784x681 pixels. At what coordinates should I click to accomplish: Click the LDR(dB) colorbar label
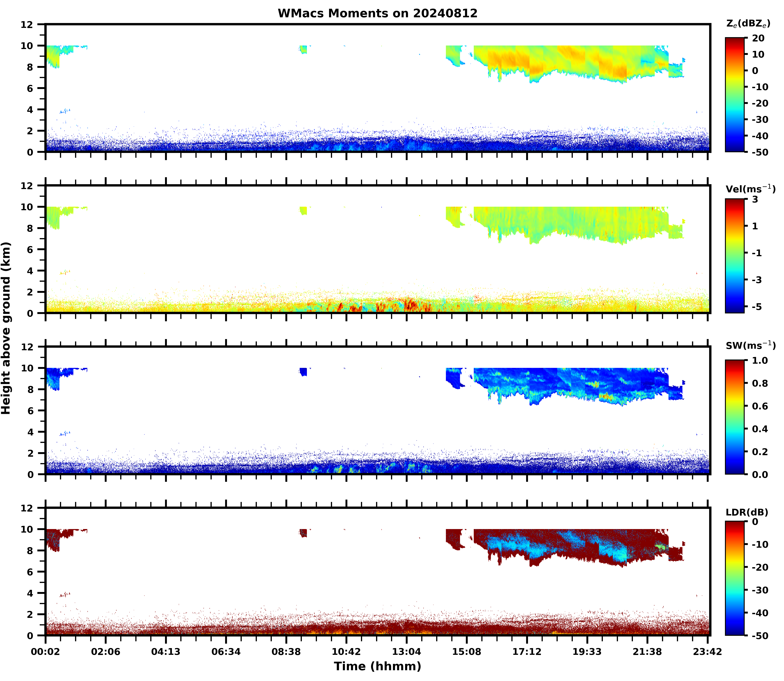747,512
